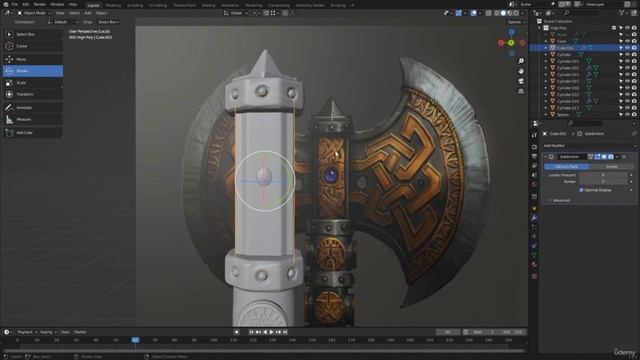
Task: Switch to Modeling workspace tab
Action: pyautogui.click(x=113, y=5)
